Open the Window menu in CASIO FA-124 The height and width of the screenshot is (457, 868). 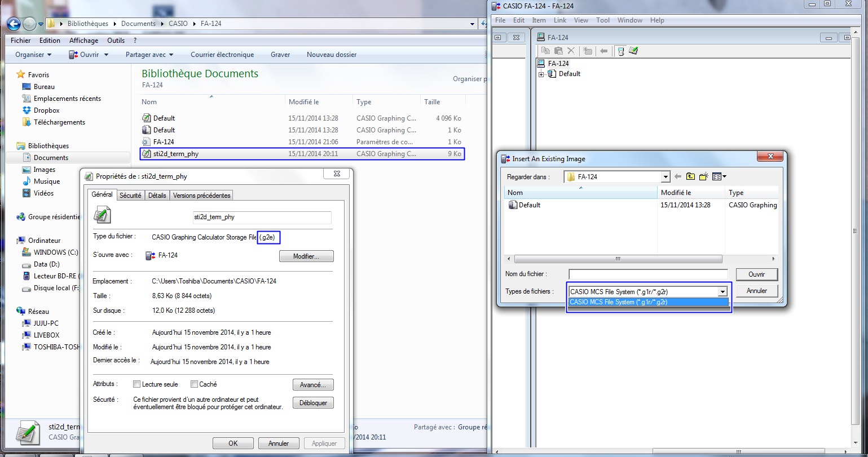tap(630, 20)
